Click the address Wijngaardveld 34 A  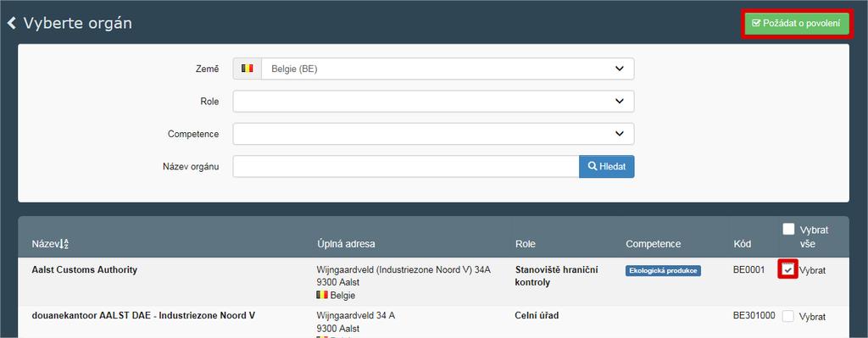coord(356,315)
